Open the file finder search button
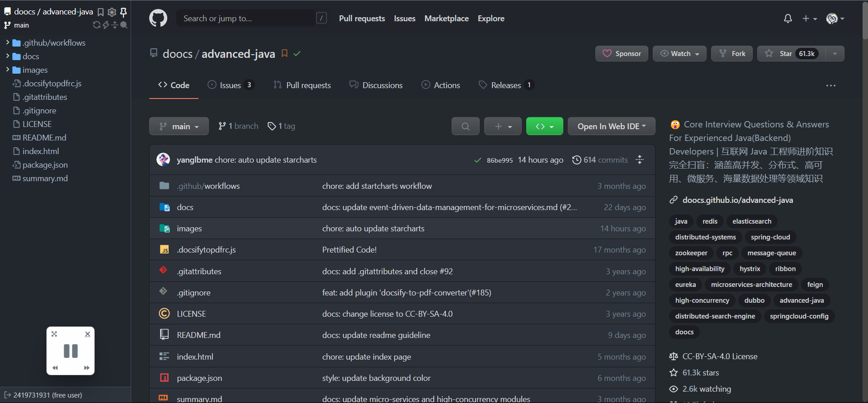The width and height of the screenshot is (868, 403). click(465, 126)
